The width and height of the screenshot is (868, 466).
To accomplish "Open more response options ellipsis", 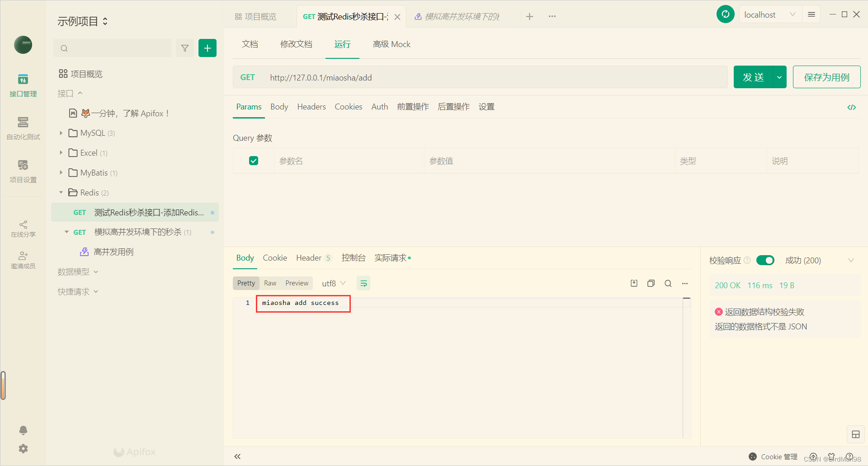I will pyautogui.click(x=685, y=283).
